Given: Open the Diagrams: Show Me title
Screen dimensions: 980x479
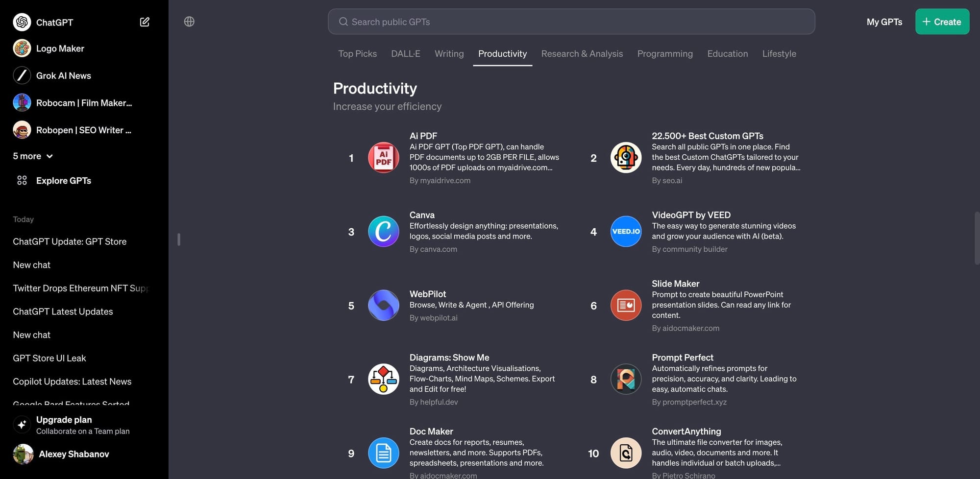Looking at the screenshot, I should tap(449, 358).
